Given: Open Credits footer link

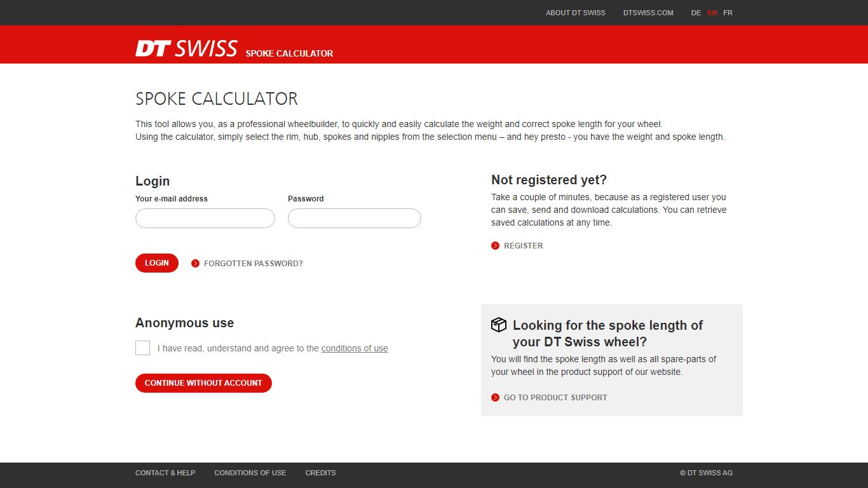Looking at the screenshot, I should point(320,473).
